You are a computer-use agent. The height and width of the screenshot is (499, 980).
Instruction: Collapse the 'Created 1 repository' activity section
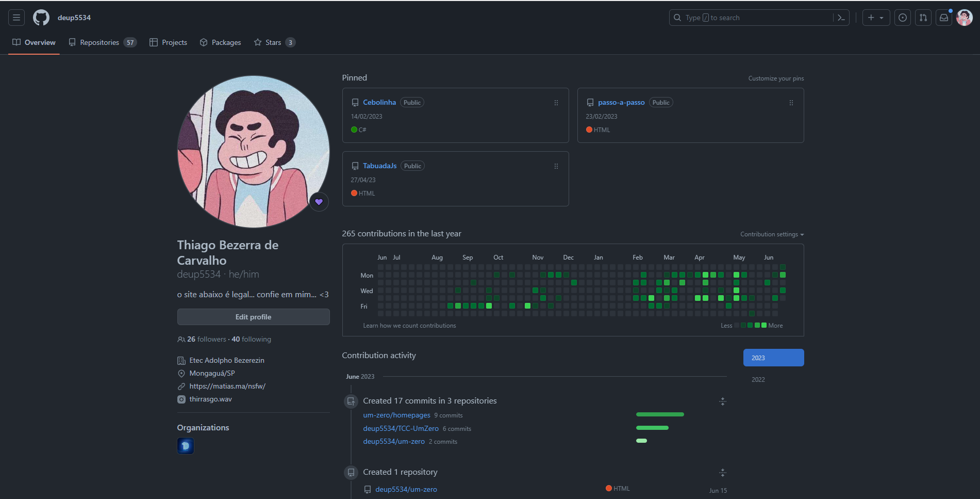point(723,473)
